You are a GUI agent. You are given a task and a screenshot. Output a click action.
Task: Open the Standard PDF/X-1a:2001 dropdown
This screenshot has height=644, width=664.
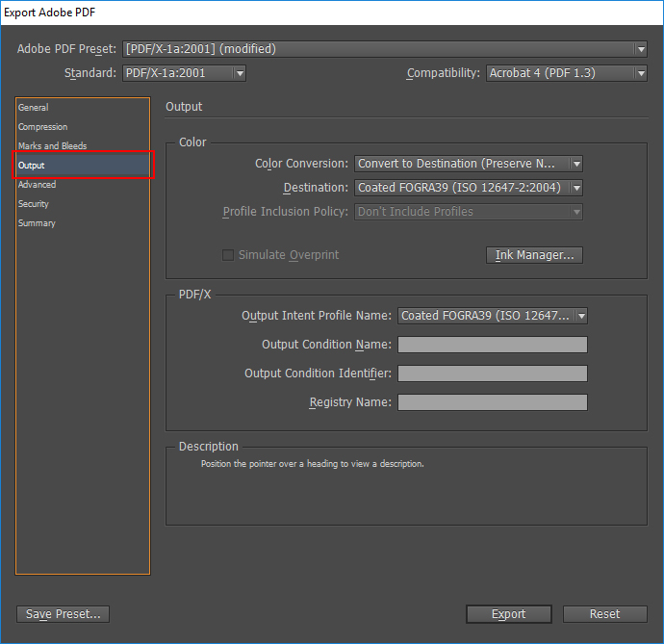(184, 73)
